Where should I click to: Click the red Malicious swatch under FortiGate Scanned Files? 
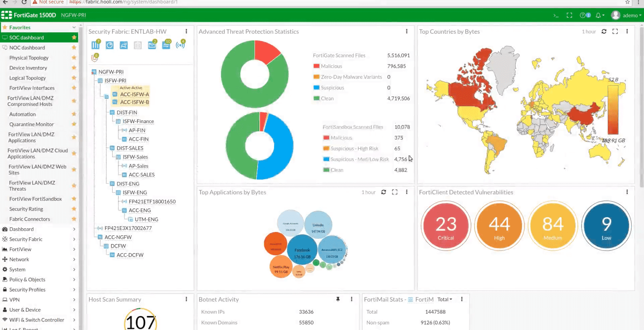(317, 66)
